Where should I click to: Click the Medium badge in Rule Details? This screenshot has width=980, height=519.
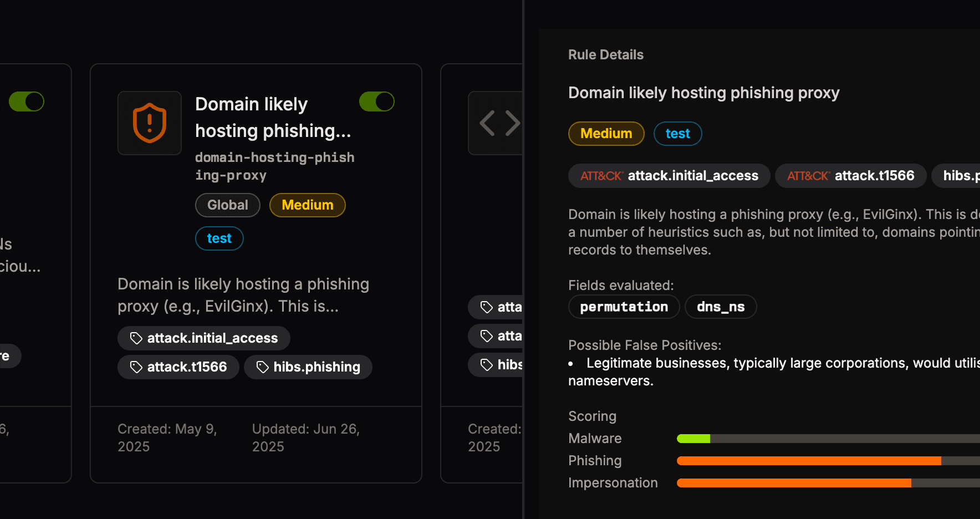pyautogui.click(x=606, y=134)
